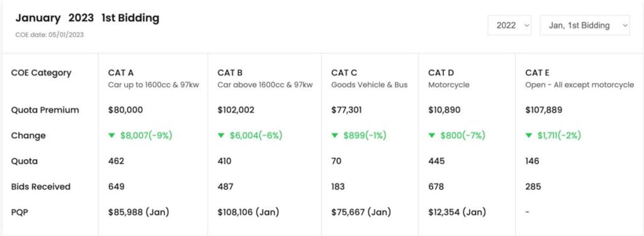Click the COE Category row label
This screenshot has height=236, width=644.
41,73
